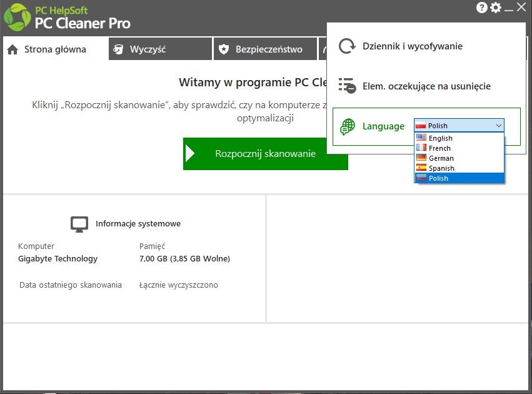This screenshot has width=532, height=394.
Task: Click the Informacje systemowe heading
Action: point(138,224)
